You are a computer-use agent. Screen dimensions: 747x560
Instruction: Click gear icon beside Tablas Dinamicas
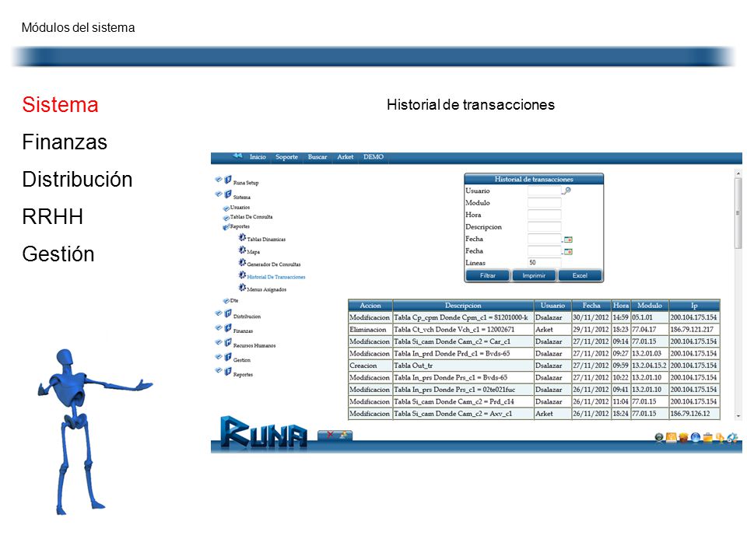[x=242, y=237]
